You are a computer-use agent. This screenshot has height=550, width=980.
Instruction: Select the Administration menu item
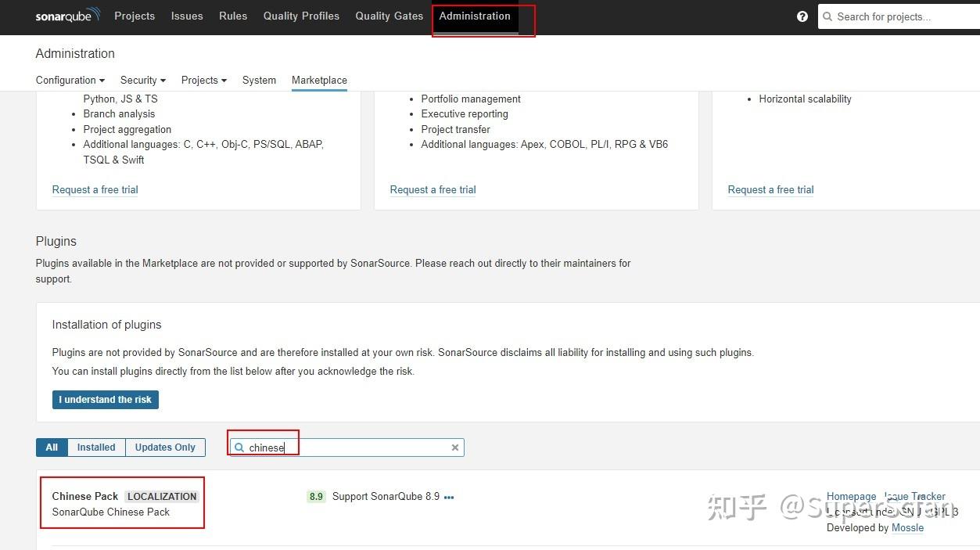(x=475, y=16)
